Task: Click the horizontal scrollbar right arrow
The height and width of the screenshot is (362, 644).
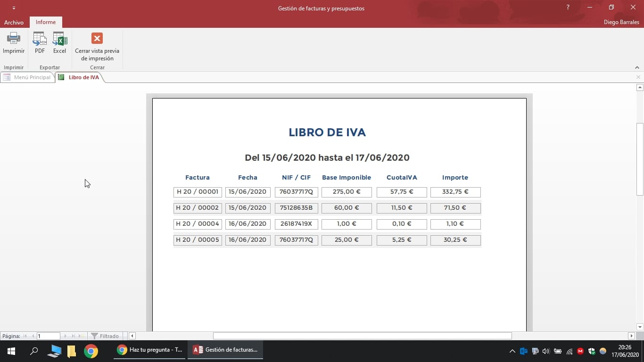Action: pyautogui.click(x=632, y=336)
